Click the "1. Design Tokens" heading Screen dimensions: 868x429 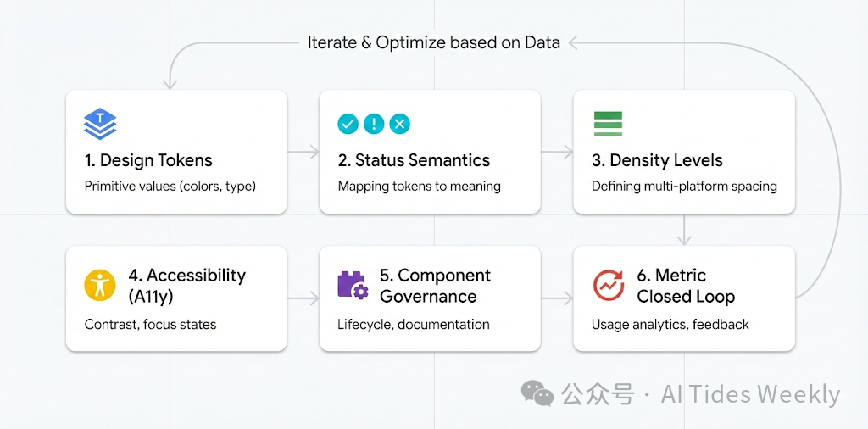(x=148, y=160)
